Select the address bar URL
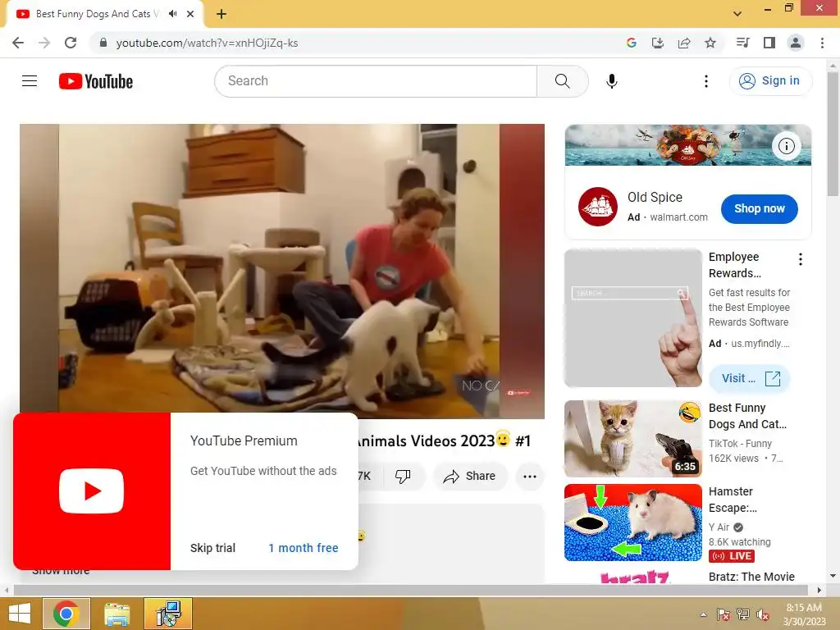840x630 pixels. tap(207, 43)
